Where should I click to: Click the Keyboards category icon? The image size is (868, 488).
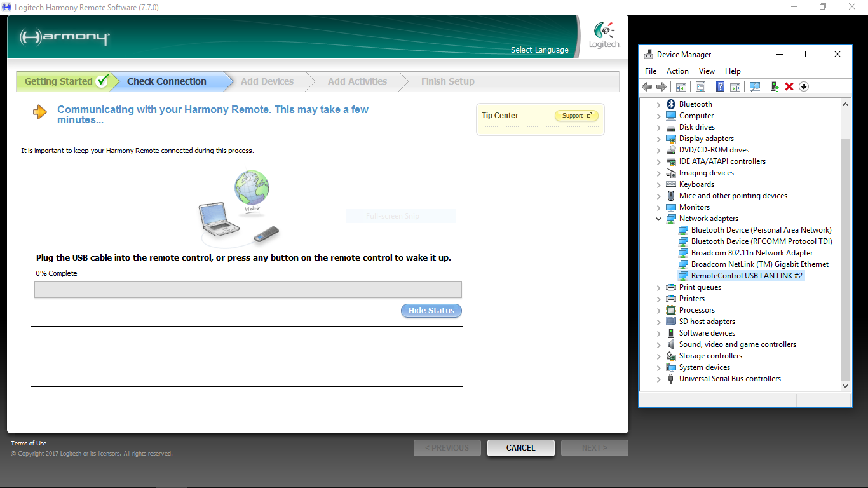670,184
